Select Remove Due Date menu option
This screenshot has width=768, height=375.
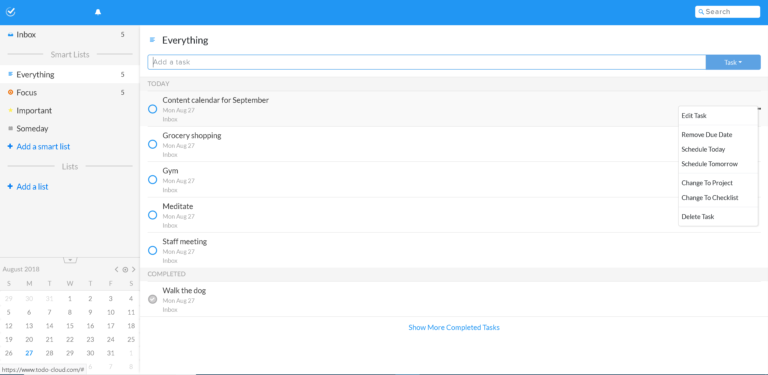[707, 135]
